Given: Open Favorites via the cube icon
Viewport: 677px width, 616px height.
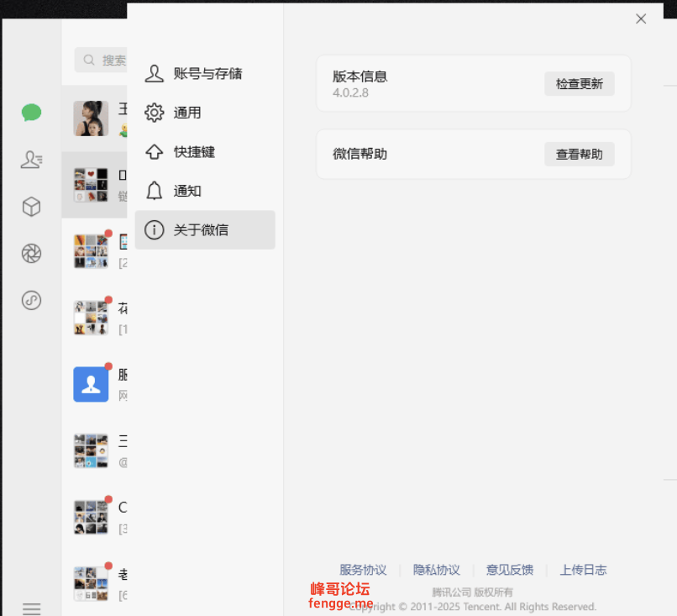Looking at the screenshot, I should click(32, 207).
